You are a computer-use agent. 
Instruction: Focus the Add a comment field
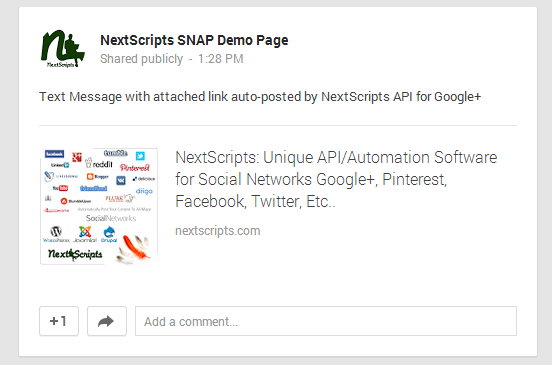(326, 321)
